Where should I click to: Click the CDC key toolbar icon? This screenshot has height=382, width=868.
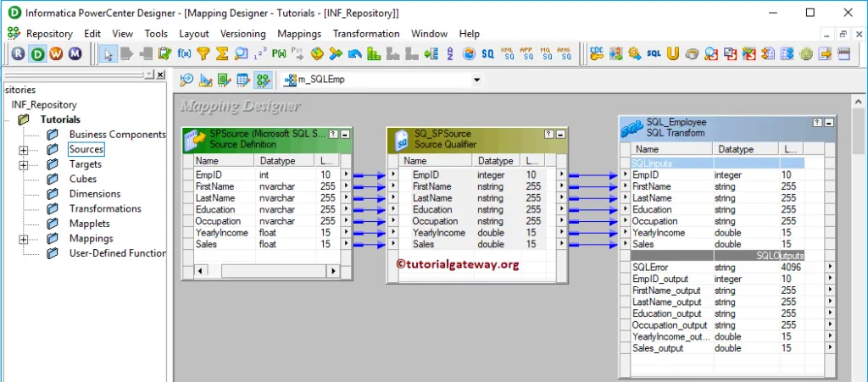point(597,53)
